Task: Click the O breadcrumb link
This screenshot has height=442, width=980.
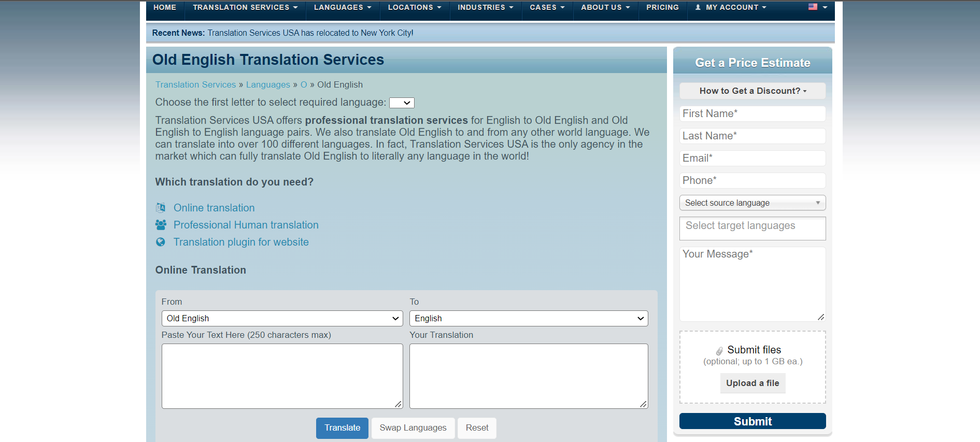Action: (304, 84)
